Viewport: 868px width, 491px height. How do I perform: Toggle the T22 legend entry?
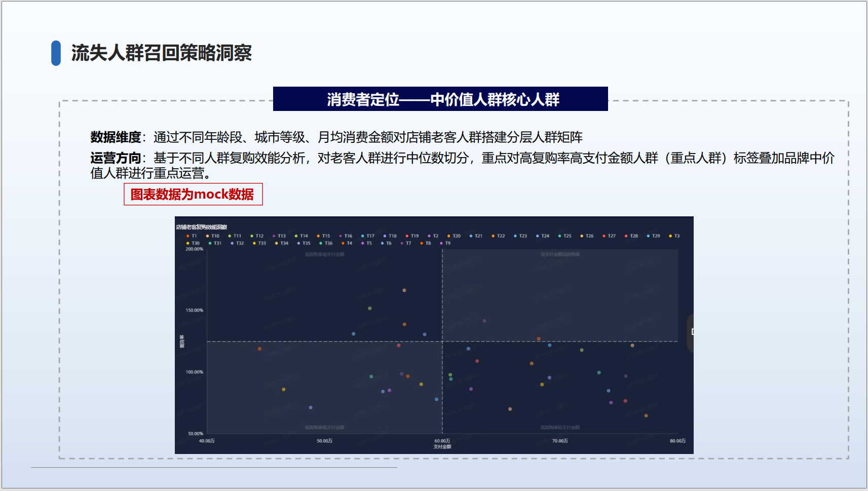point(498,236)
